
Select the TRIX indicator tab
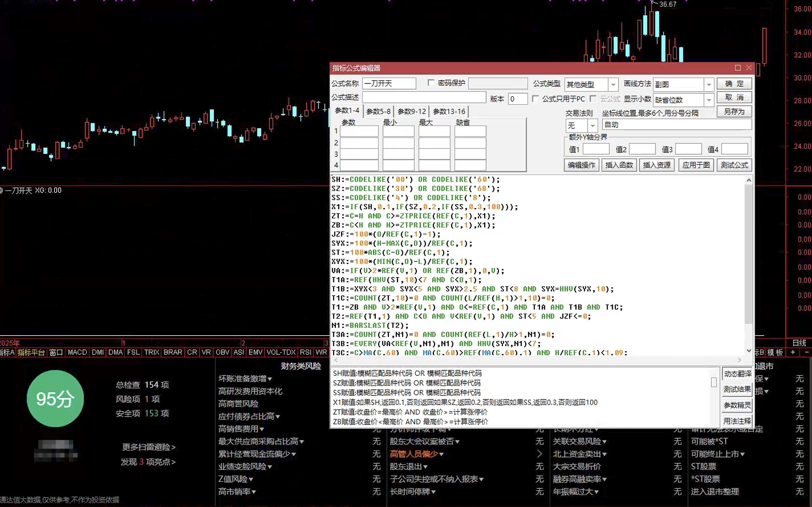click(152, 352)
